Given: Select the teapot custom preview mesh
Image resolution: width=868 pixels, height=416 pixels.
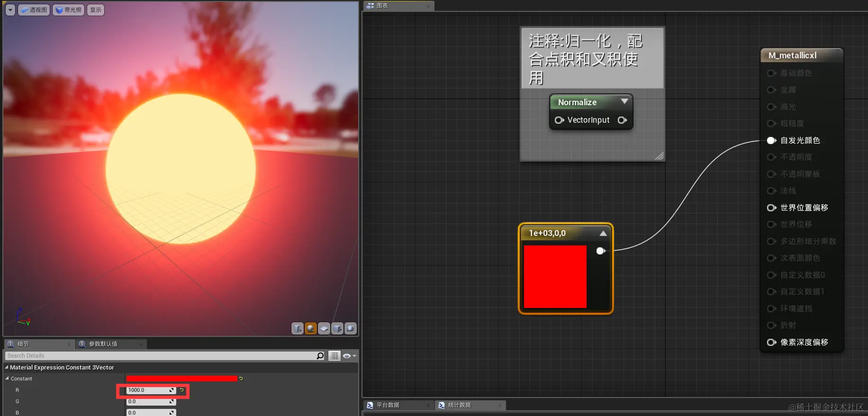Looking at the screenshot, I should (x=351, y=328).
